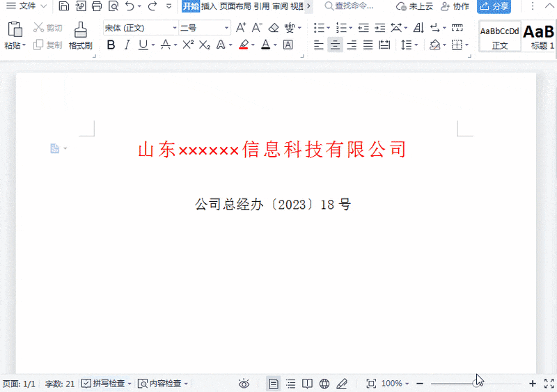Click the 未上云 cloud status button

[414, 6]
